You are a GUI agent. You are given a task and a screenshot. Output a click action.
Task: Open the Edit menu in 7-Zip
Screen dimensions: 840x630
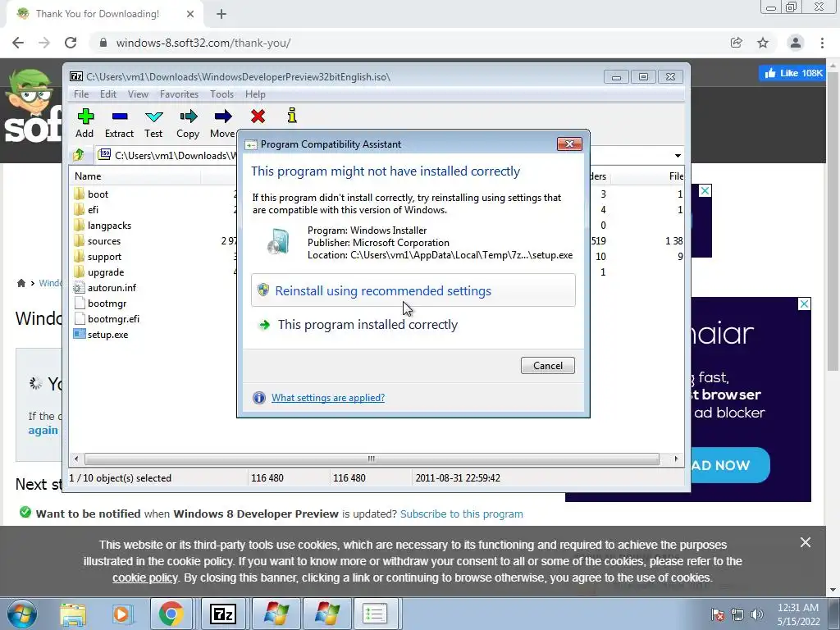click(108, 94)
